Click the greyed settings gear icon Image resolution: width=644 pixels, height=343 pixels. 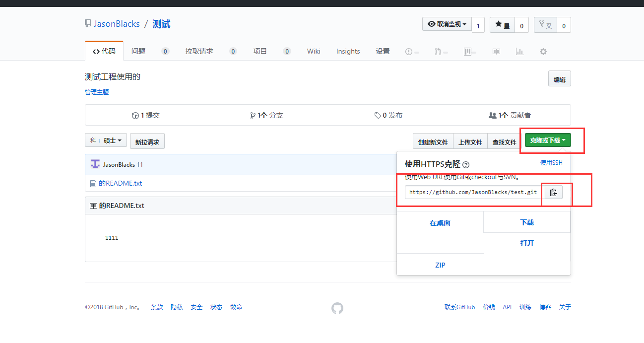(543, 51)
